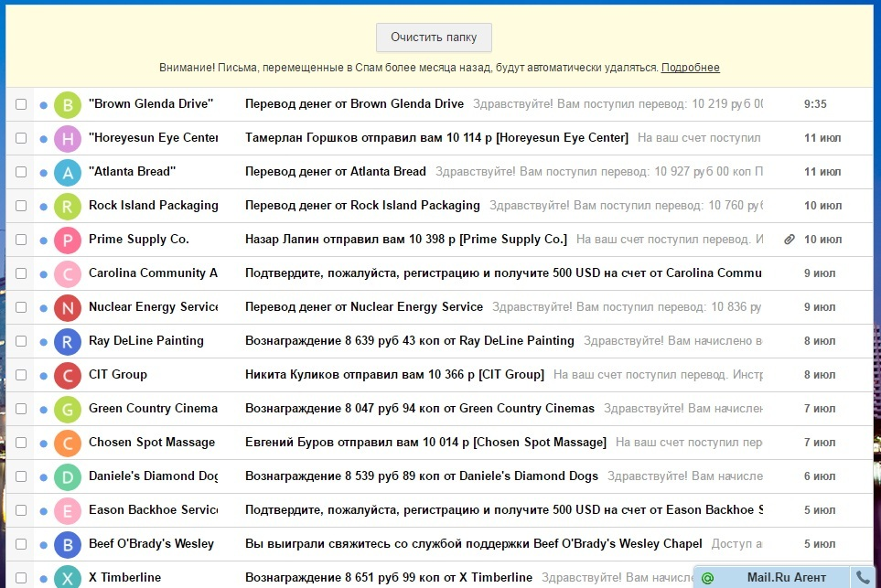Toggle read status dot for Eason Backhoe Service
This screenshot has width=881, height=588.
point(43,511)
